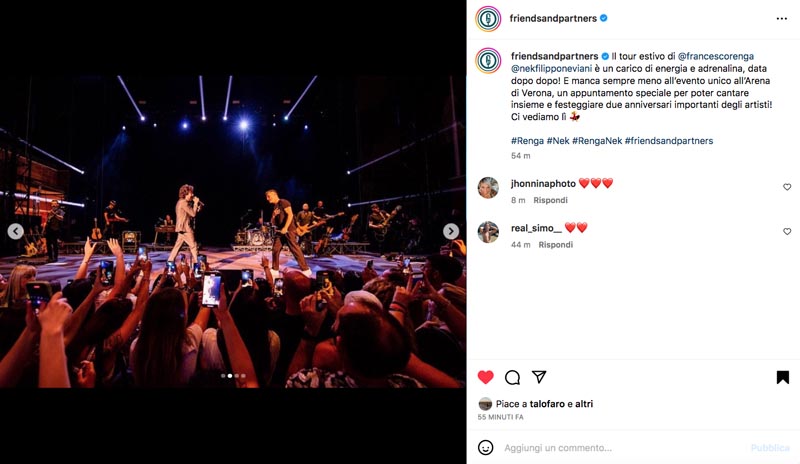Open the emoji picker smiley icon
Screen dimensions: 800x464
coord(485,448)
